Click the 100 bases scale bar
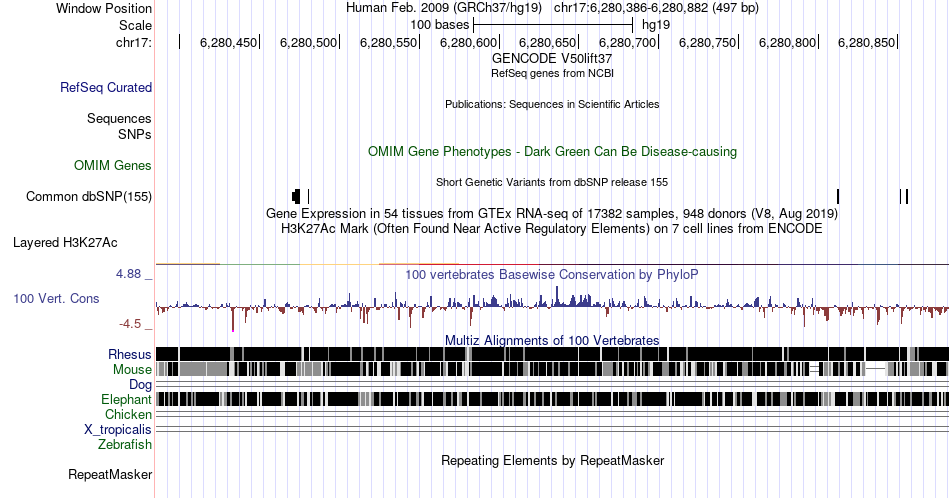The width and height of the screenshot is (950, 498). 553,25
